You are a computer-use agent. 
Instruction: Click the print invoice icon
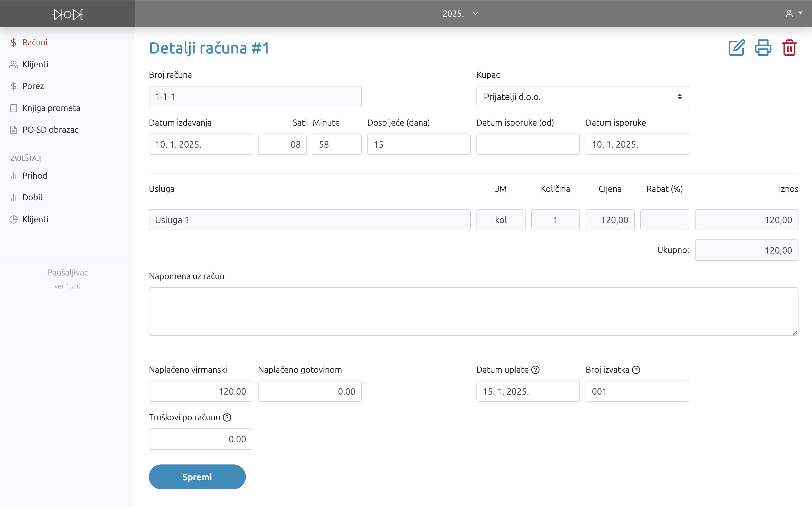pos(763,48)
